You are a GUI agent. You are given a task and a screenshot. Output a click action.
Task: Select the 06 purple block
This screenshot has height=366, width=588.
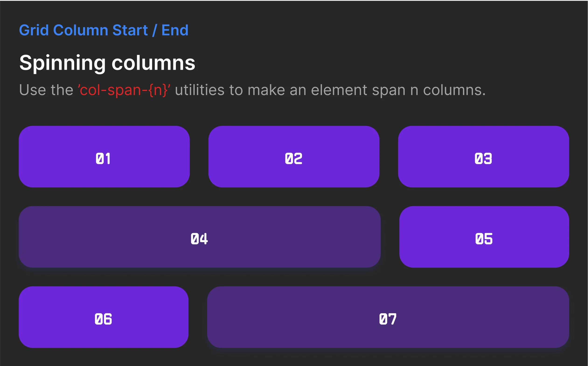(x=104, y=317)
